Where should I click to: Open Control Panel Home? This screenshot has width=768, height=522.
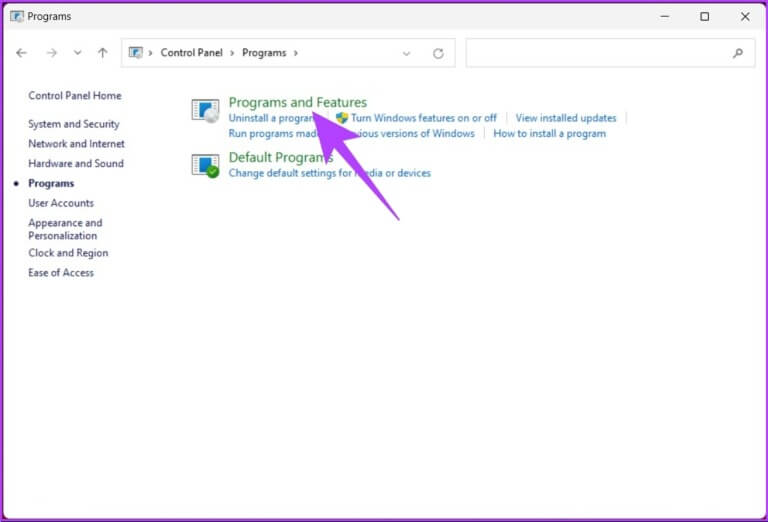pos(75,95)
